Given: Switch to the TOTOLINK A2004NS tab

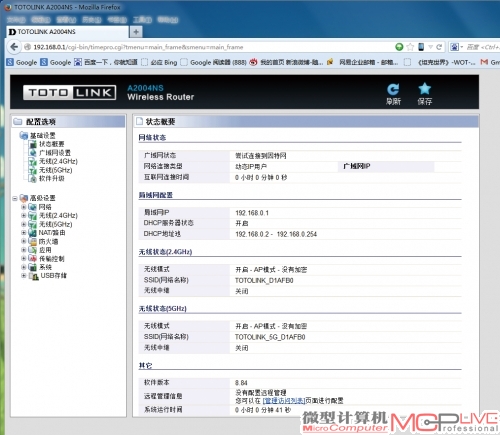Looking at the screenshot, I should click(67, 32).
